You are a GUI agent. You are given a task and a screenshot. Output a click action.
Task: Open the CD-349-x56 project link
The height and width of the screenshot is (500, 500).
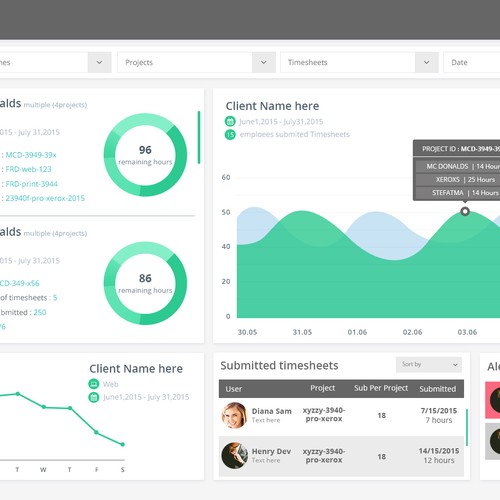20,283
